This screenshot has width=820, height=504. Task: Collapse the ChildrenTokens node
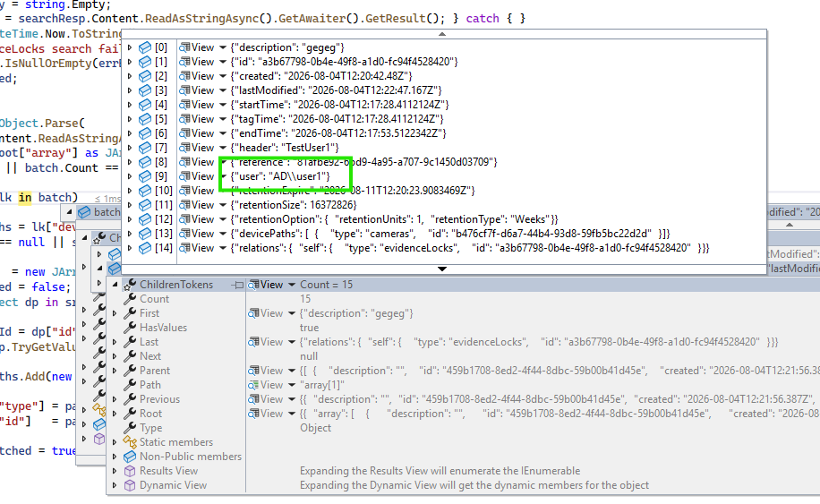tap(115, 285)
